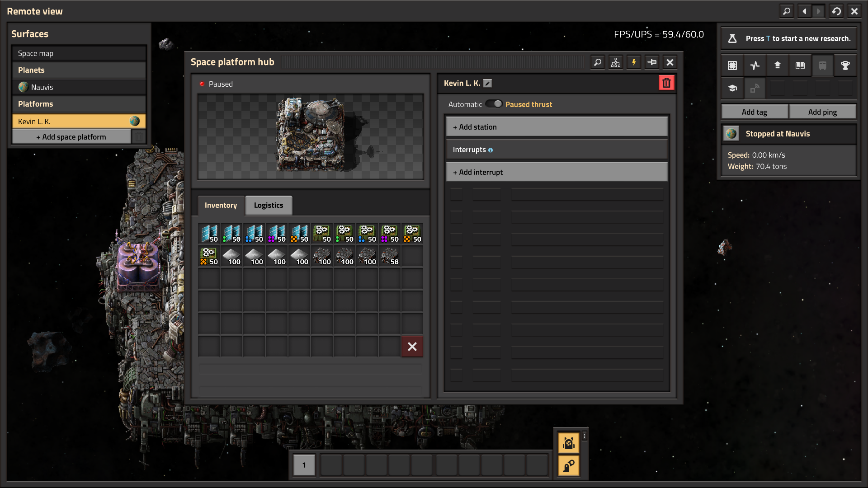Reset the Remote view with the circular arrow
This screenshot has width=868, height=488.
[x=836, y=11]
